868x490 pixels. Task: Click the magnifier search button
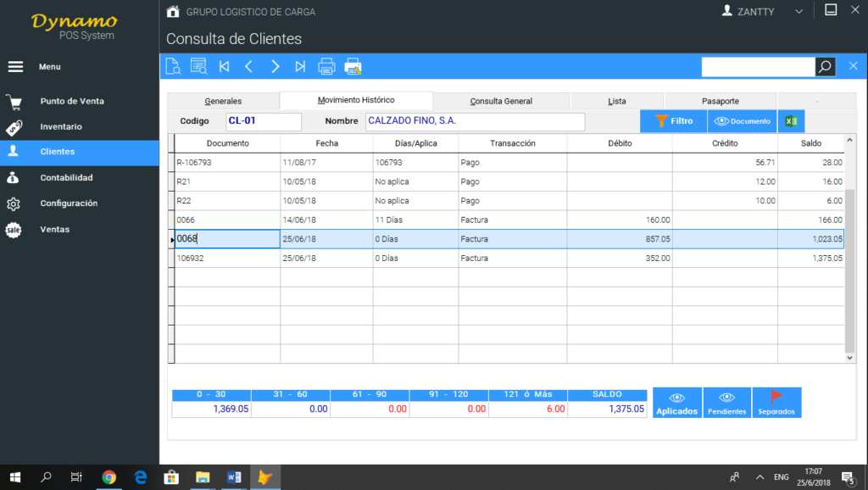[x=825, y=66]
